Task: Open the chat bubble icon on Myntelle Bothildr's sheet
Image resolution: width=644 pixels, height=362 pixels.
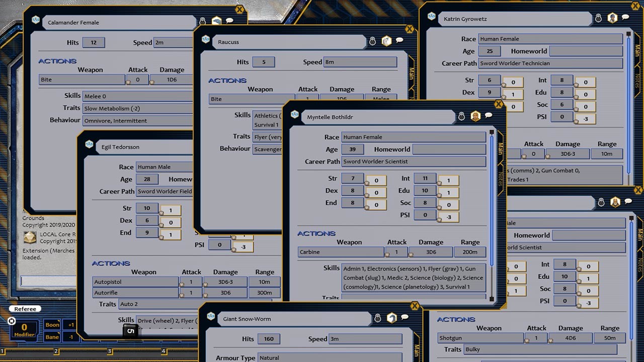Action: point(489,116)
